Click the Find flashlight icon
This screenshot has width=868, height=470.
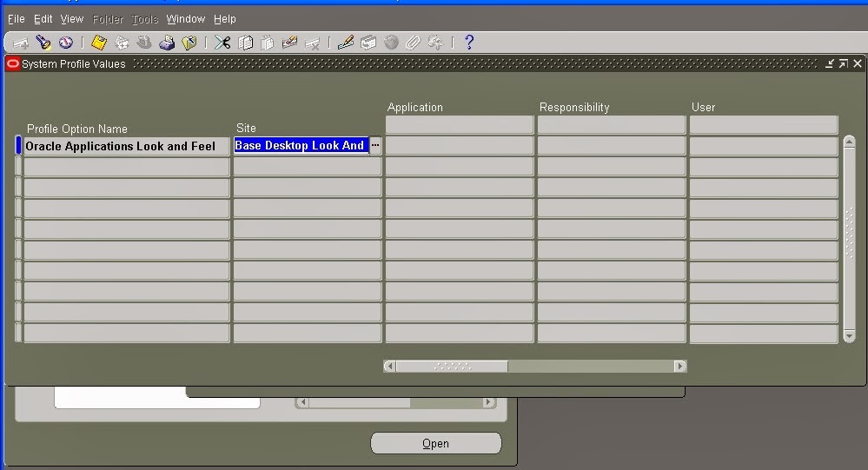point(43,43)
